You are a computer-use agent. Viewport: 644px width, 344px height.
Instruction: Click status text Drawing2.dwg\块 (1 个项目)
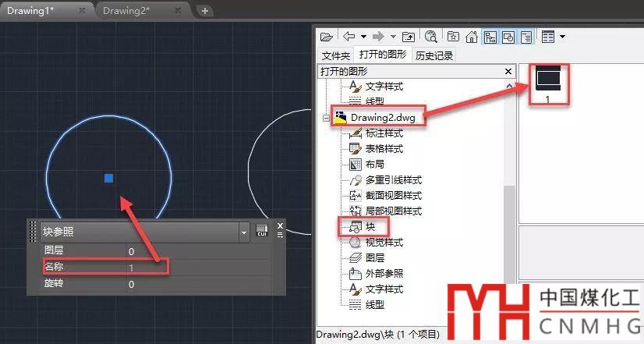pos(377,335)
